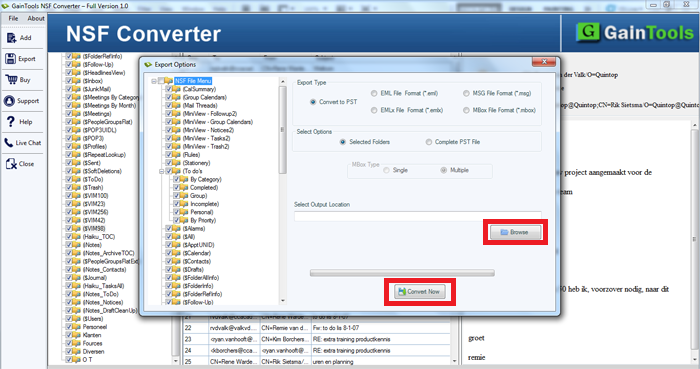Screen dimensions: 700x369
Task: Select MSG File Format radio button
Action: [466, 93]
